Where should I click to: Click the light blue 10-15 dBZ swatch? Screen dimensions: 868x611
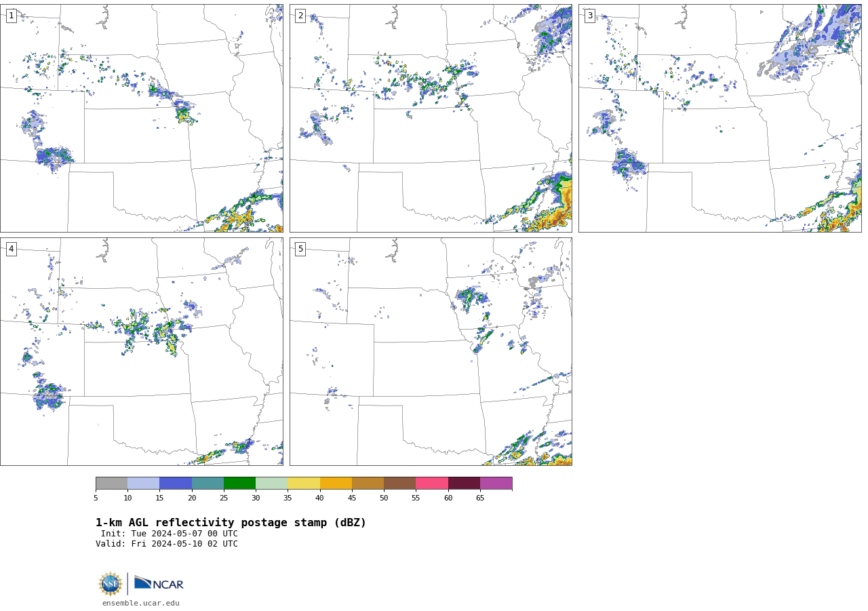143,483
